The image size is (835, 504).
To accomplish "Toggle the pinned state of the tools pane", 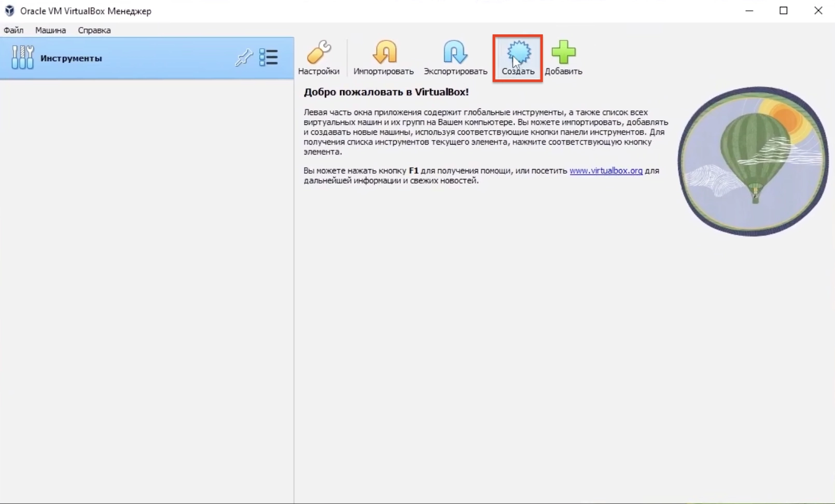I will [x=243, y=58].
